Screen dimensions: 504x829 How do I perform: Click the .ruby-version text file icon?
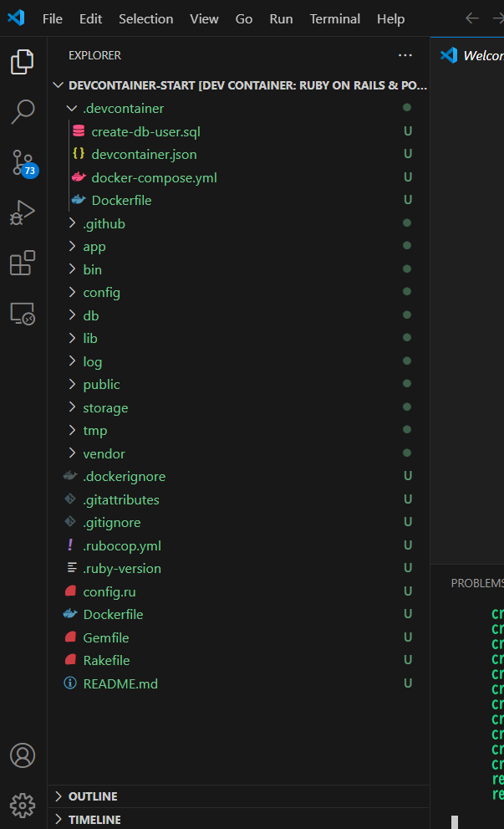pos(72,568)
